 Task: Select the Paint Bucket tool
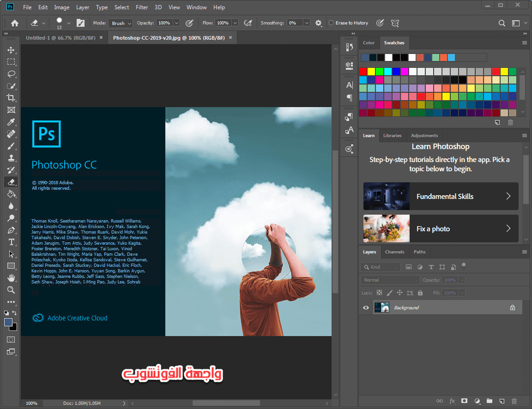click(11, 194)
